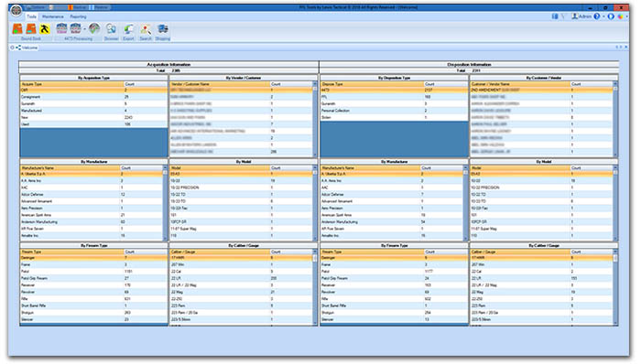Click the first orange Bound Book icon

coord(17,28)
